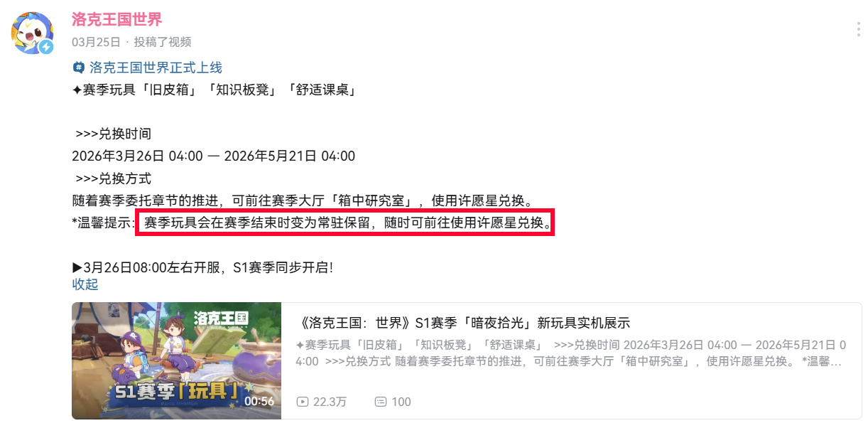Click the hashtag topic icon
The image size is (868, 423).
[x=79, y=68]
